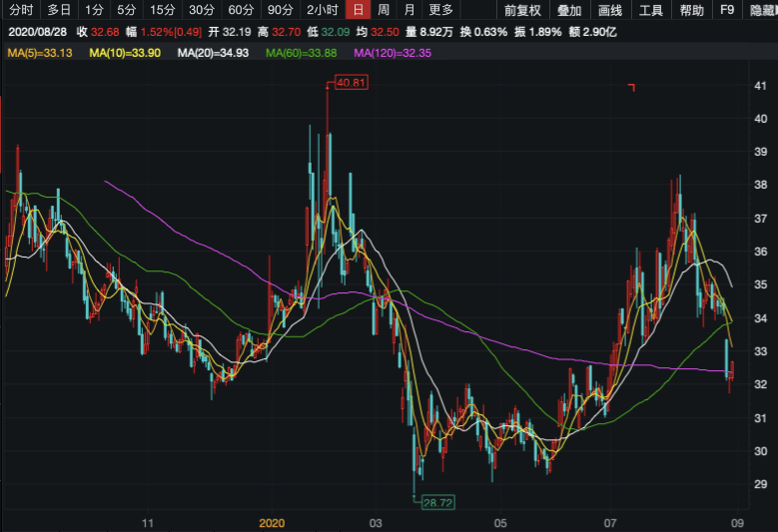
Task: Switch to the 月 monthly chart
Action: (408, 11)
